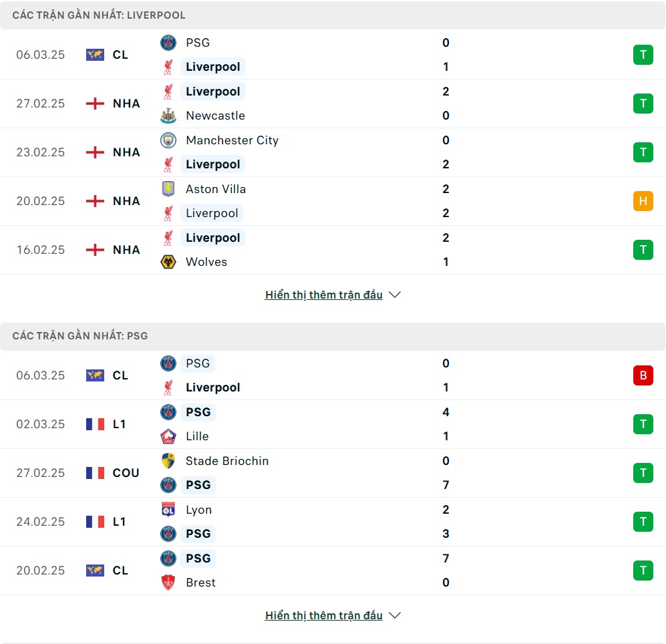666x644 pixels.
Task: Open Hiển thị thêm trận đấu under Liverpool
Action: (x=324, y=295)
